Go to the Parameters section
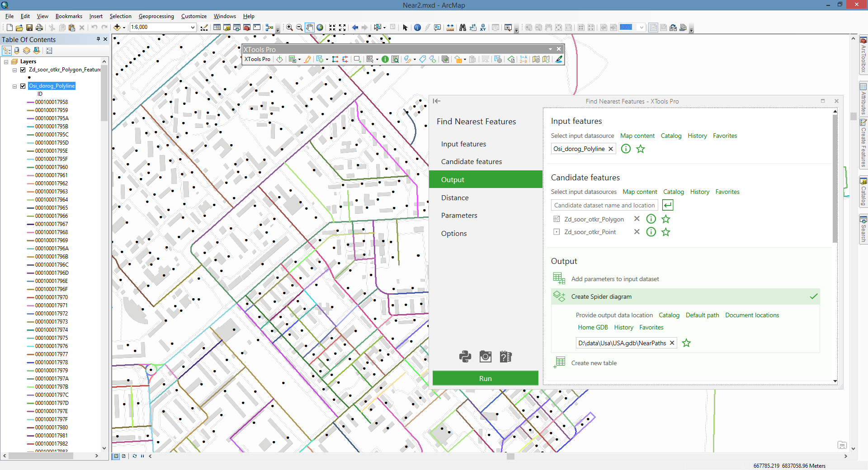Screen dimensions: 868x470 pos(486,216)
